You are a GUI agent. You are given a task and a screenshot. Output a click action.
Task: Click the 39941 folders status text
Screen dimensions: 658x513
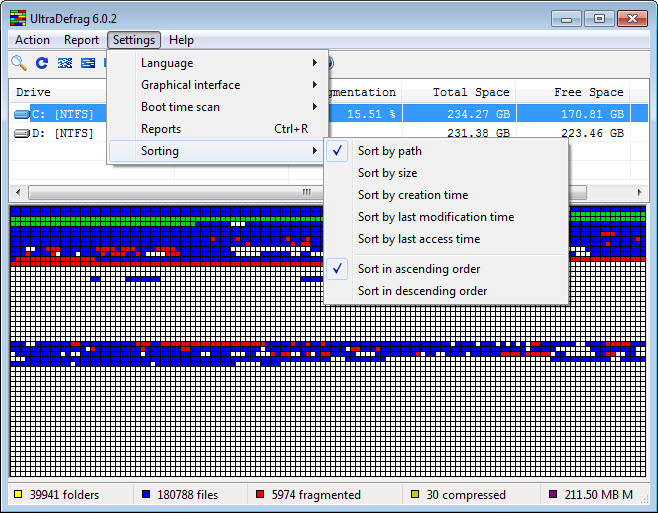click(x=64, y=495)
